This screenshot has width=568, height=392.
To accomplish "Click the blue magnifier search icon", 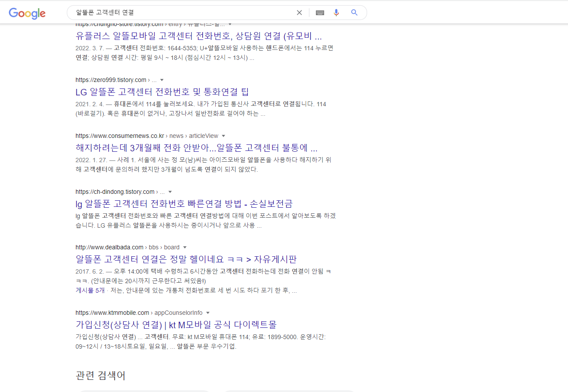I will pos(355,13).
